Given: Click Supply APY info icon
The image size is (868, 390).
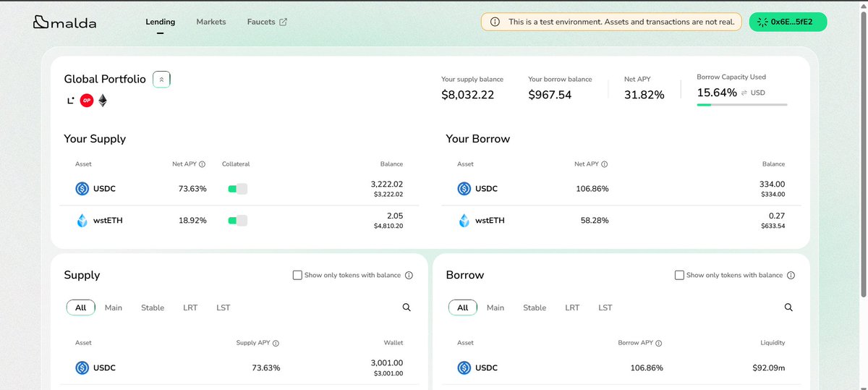Looking at the screenshot, I should tap(276, 344).
